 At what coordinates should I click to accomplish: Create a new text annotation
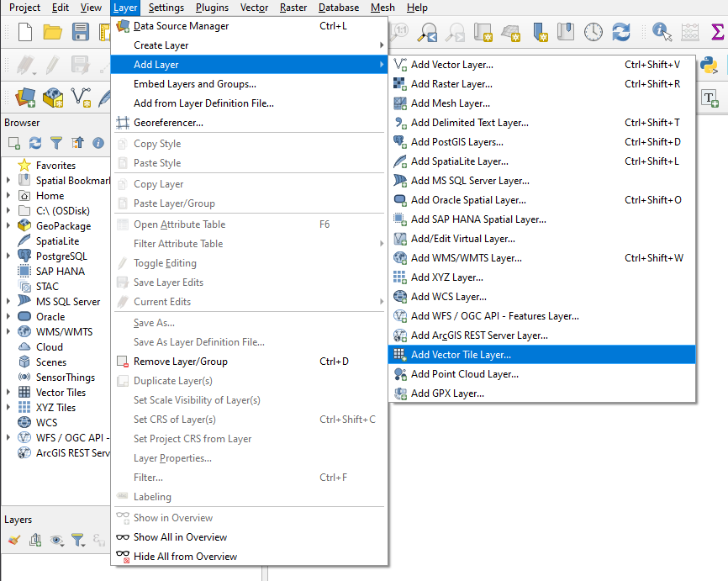(710, 98)
